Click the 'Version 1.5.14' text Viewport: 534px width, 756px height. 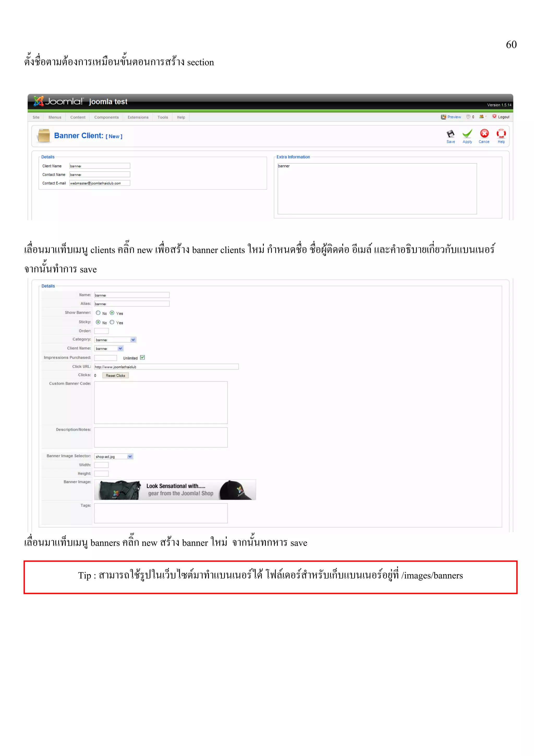click(499, 105)
